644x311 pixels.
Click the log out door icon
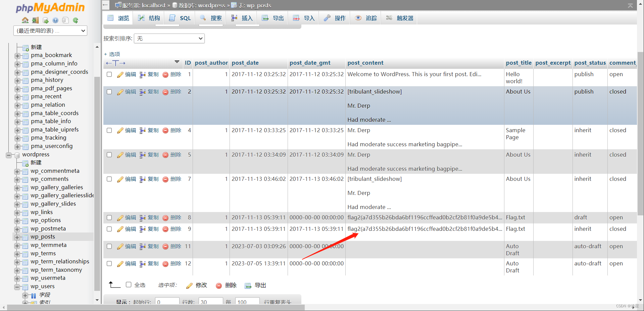[35, 20]
